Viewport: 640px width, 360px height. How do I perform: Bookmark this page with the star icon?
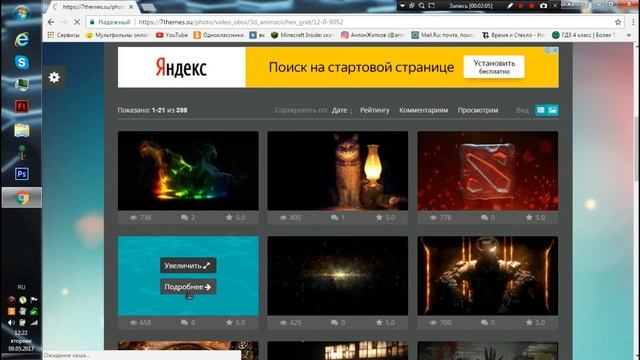[x=618, y=22]
